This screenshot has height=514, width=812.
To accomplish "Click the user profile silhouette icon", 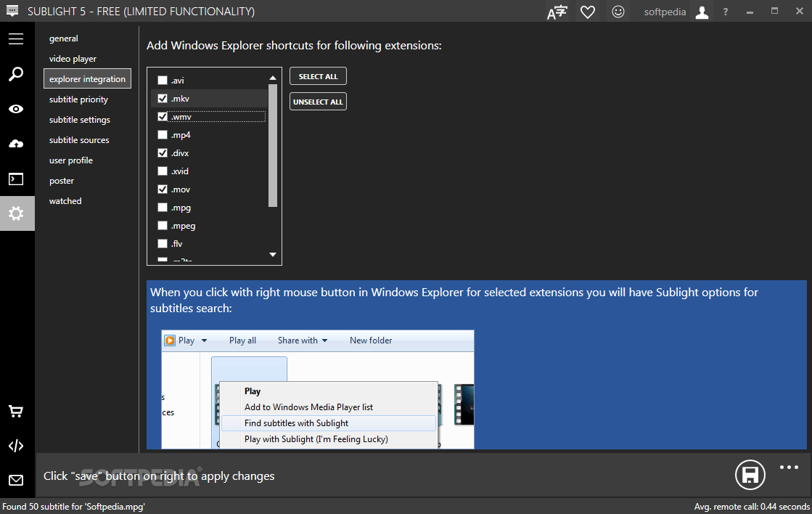I will [702, 12].
